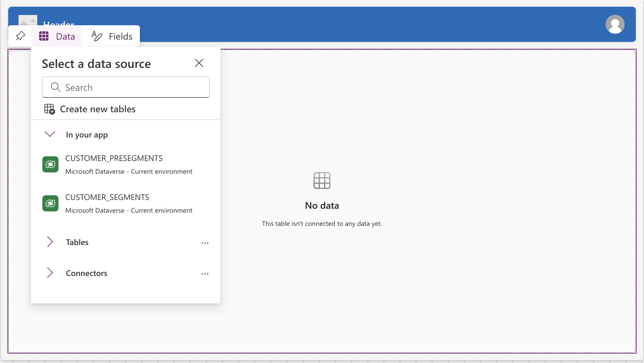This screenshot has height=363, width=644.
Task: Expand the Connectors section
Action: [x=50, y=273]
